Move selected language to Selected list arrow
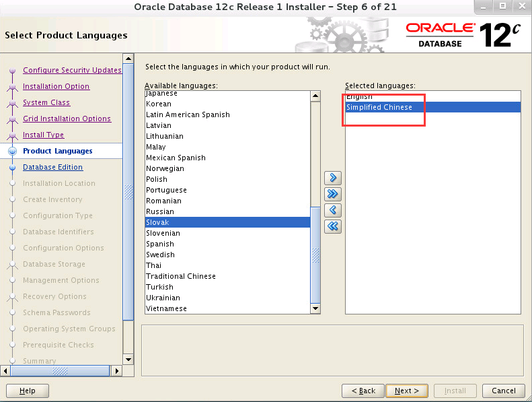Viewport: 532px width, 402px height. pyautogui.click(x=333, y=178)
